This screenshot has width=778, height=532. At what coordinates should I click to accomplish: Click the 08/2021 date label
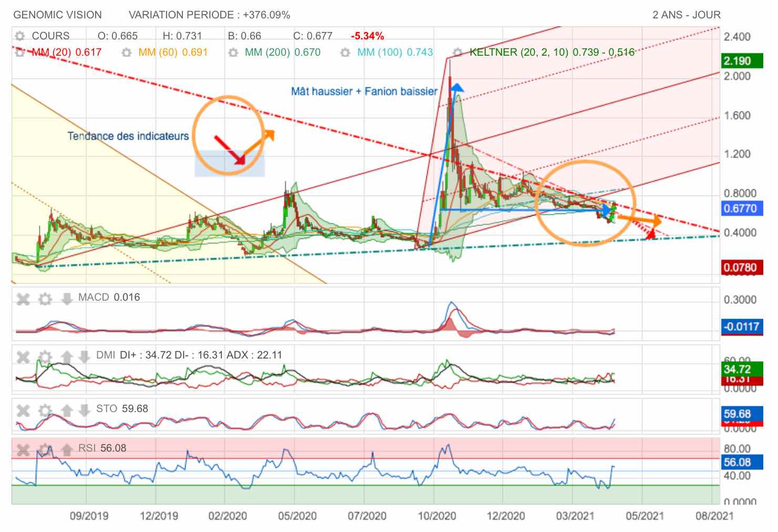point(714,516)
